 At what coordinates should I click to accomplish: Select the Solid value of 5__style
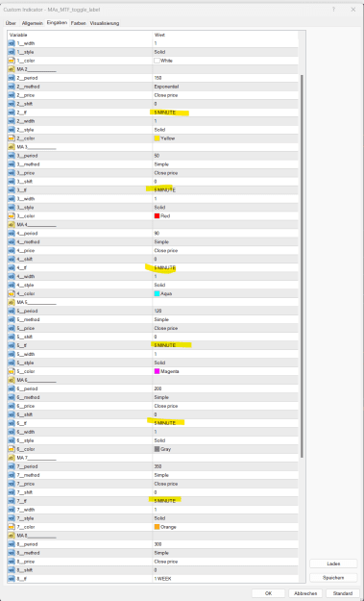click(159, 363)
